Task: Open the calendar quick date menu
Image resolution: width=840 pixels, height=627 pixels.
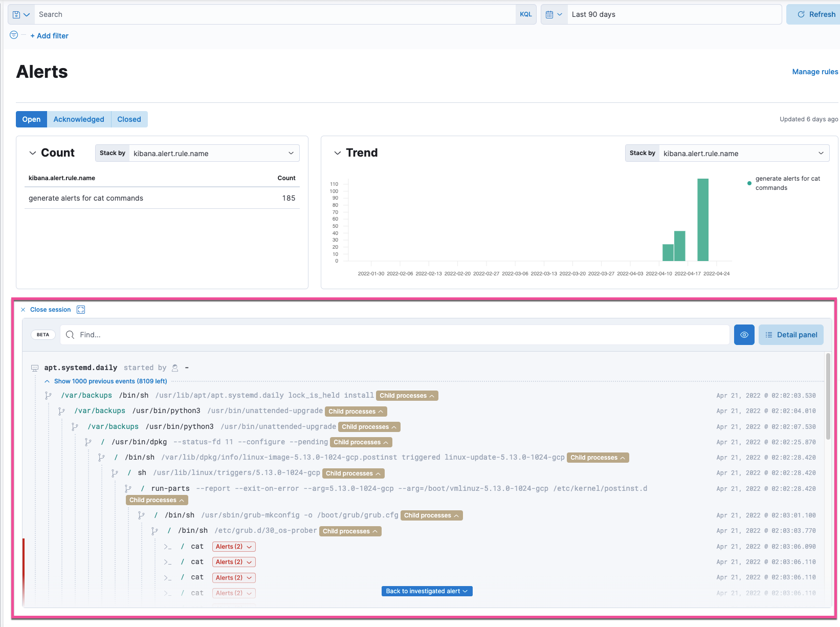Action: pyautogui.click(x=554, y=14)
